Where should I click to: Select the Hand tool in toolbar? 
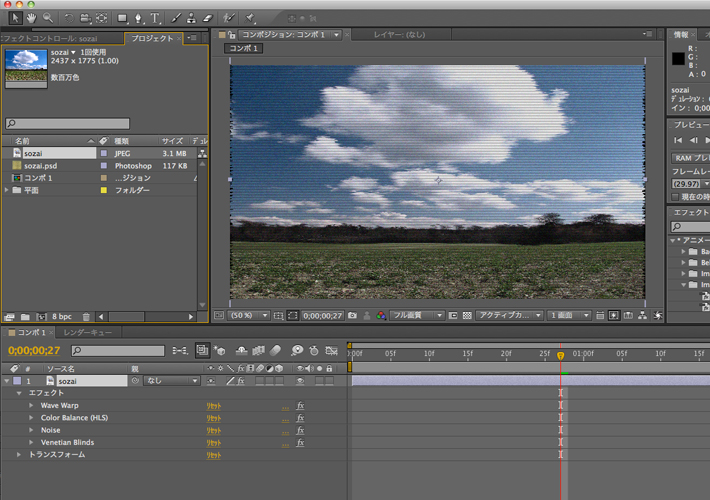[x=30, y=17]
